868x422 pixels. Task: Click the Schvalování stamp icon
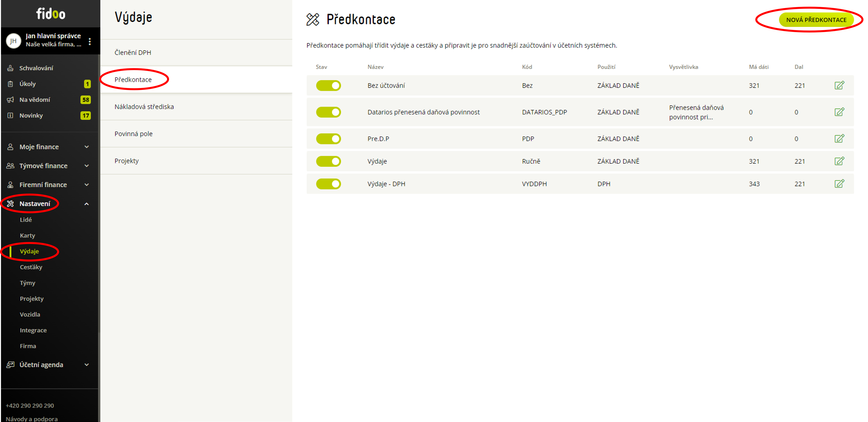(x=10, y=68)
